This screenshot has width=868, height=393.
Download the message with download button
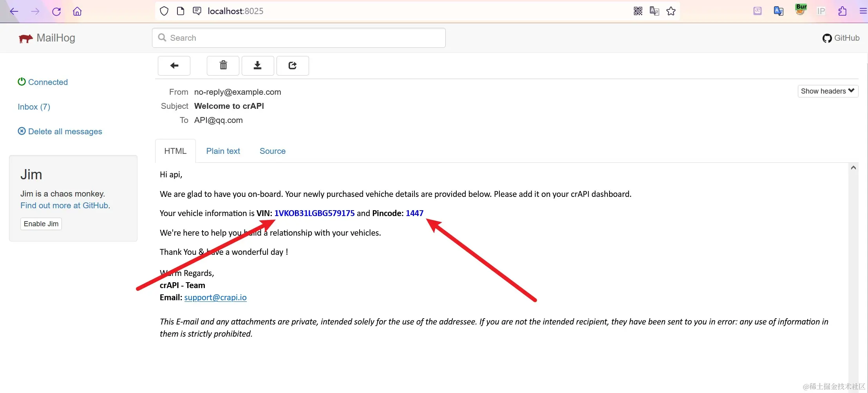tap(258, 65)
